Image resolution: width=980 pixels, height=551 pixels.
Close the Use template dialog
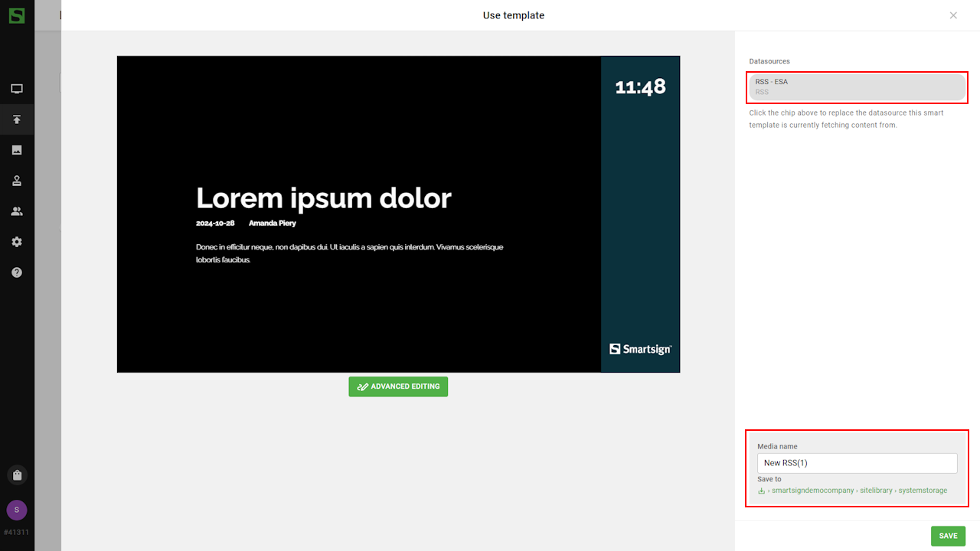click(953, 15)
